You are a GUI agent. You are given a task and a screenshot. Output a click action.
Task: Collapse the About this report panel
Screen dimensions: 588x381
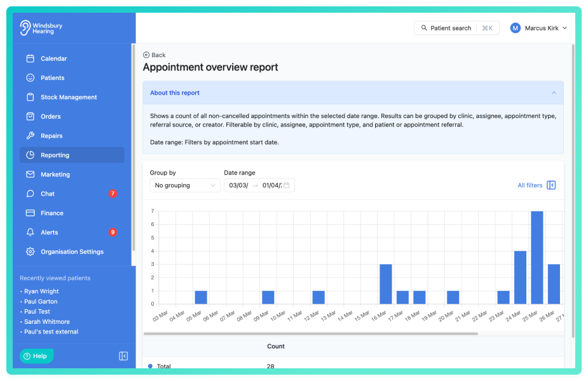[x=554, y=93]
